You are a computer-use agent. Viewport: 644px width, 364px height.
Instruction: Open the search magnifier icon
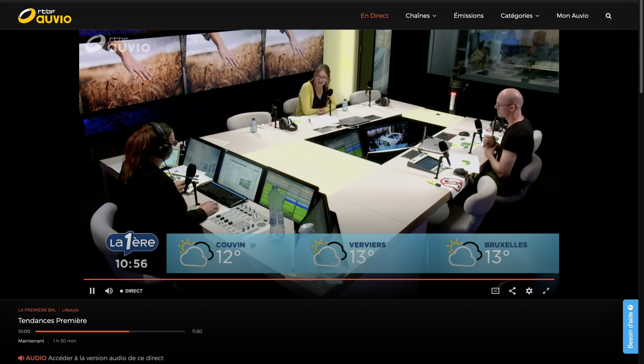coord(608,16)
